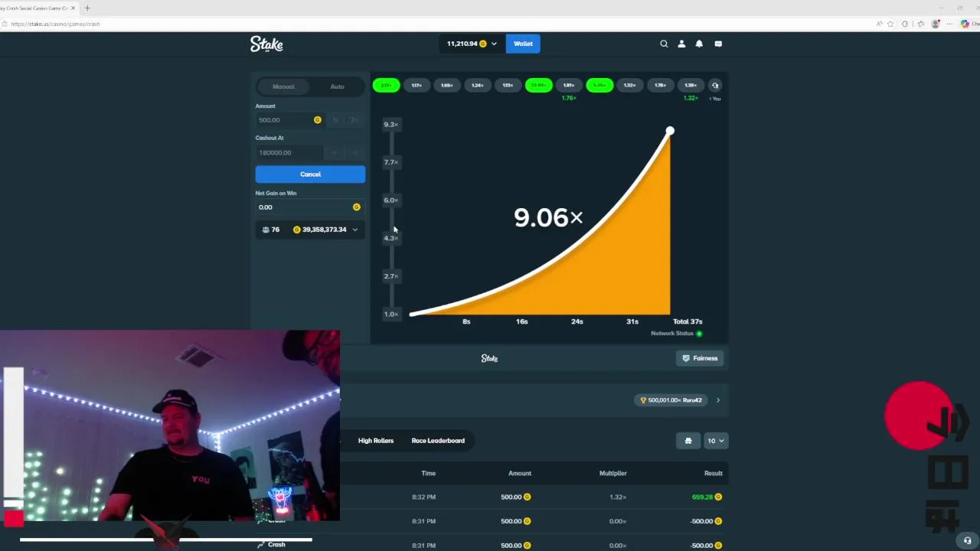Toggle the ghost mode icon button
Viewport: 980px width, 551px height.
tap(688, 441)
